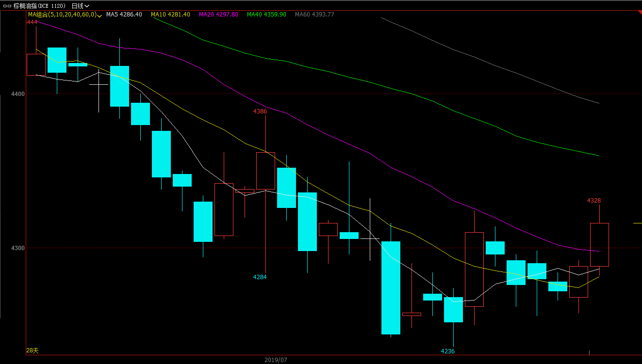Click the 4236 lowest price marker
The image size is (642, 364).
click(448, 351)
